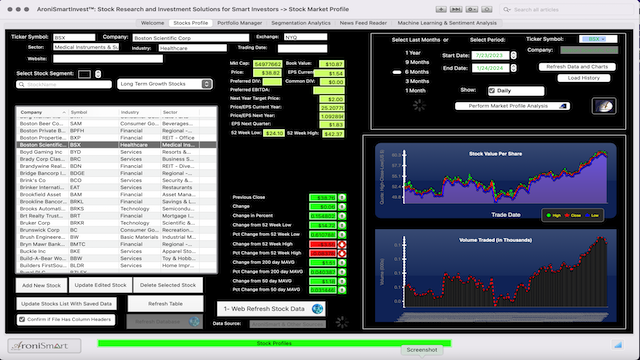640x360 pixels.
Task: Click the AroniSmart logo at the bottom left
Action: coord(44,346)
